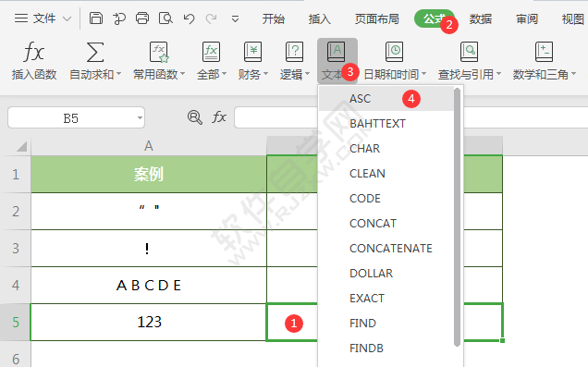Choose DOLLAR from the function list

pos(386,273)
